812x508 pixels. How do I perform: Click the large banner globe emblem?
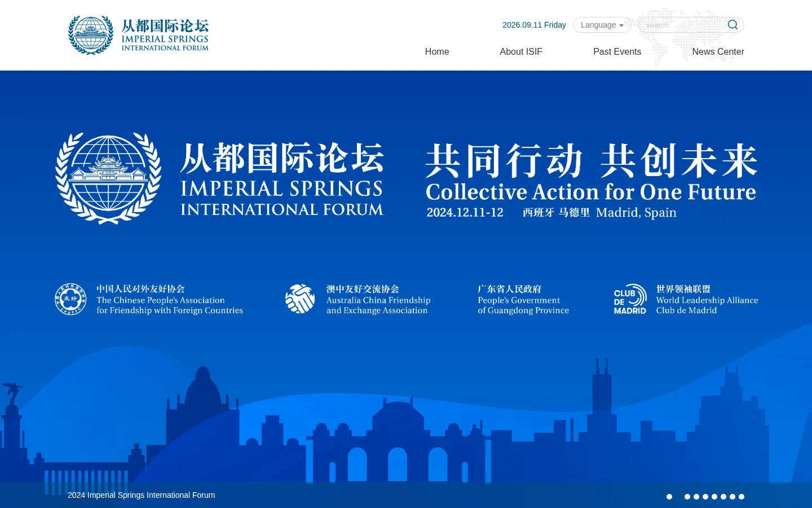click(108, 178)
